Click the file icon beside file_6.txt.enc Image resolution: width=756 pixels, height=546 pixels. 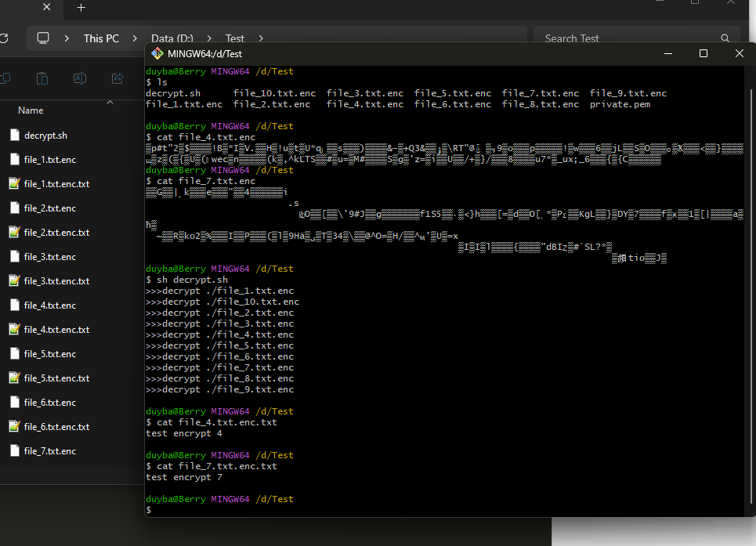[15, 403]
